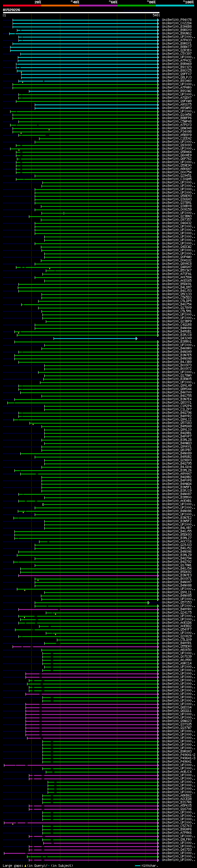Open hit UniRef100_B9RGY1
197x868 pixels.
pyautogui.click(x=177, y=43)
